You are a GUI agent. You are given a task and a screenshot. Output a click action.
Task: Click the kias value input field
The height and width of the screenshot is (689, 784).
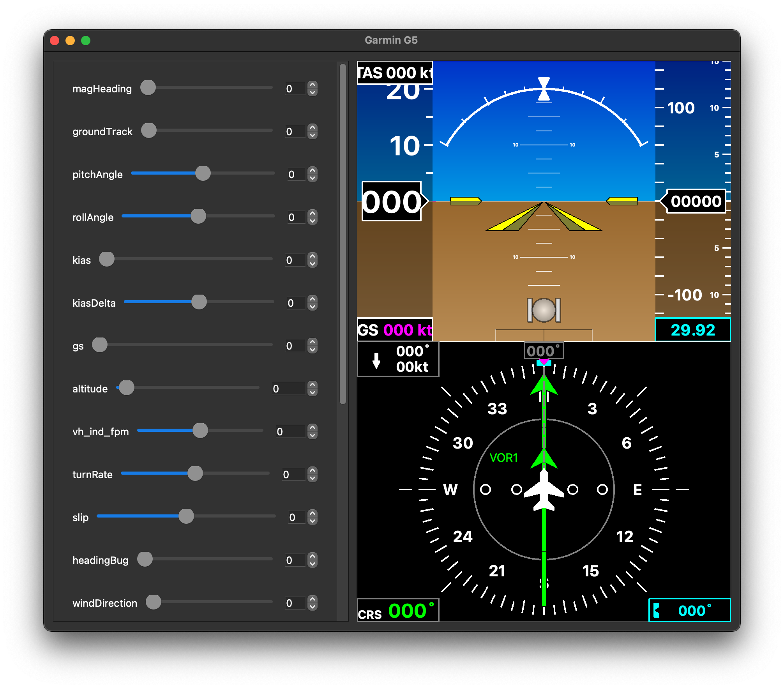tap(295, 260)
